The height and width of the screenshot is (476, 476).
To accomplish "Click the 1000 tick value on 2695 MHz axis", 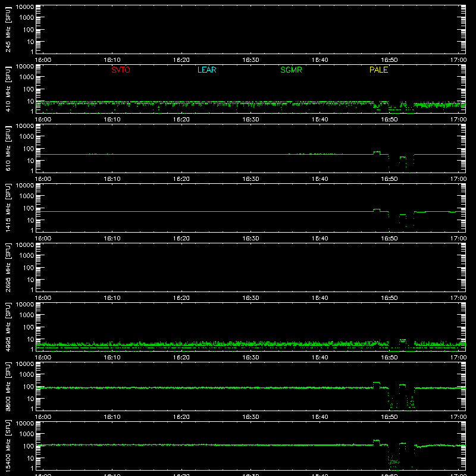I will [27, 256].
